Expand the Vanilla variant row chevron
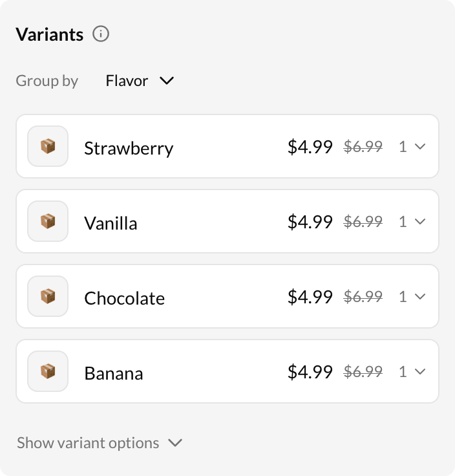Image resolution: width=455 pixels, height=476 pixels. [x=419, y=222]
